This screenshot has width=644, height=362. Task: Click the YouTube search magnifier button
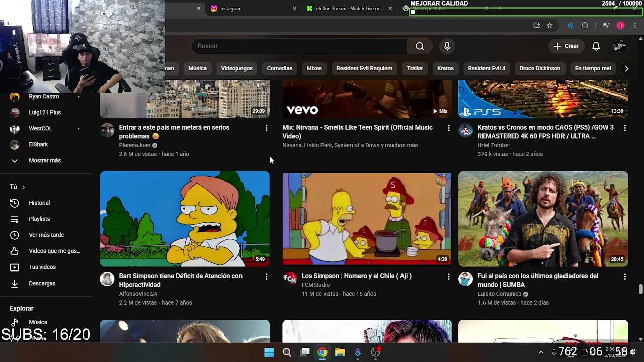[420, 46]
